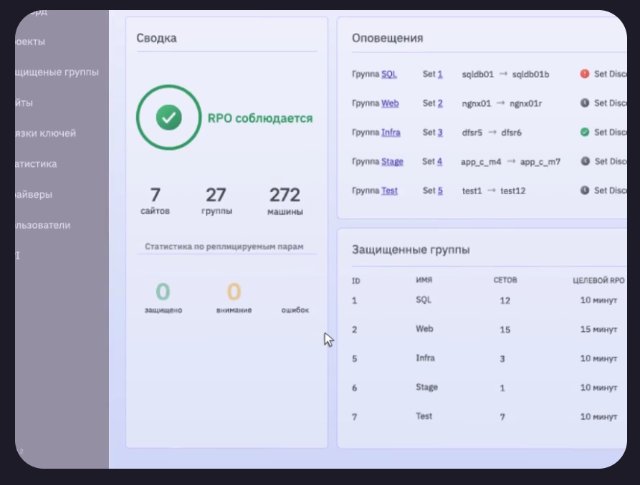Open the Test group link in alerts
The width and height of the screenshot is (640, 485).
(389, 191)
